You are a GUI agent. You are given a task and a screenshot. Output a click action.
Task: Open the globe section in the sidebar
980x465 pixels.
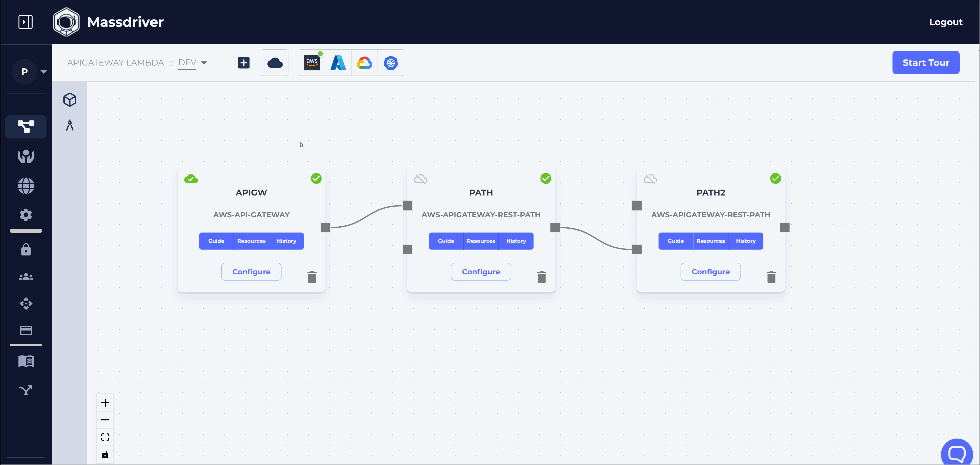click(25, 186)
